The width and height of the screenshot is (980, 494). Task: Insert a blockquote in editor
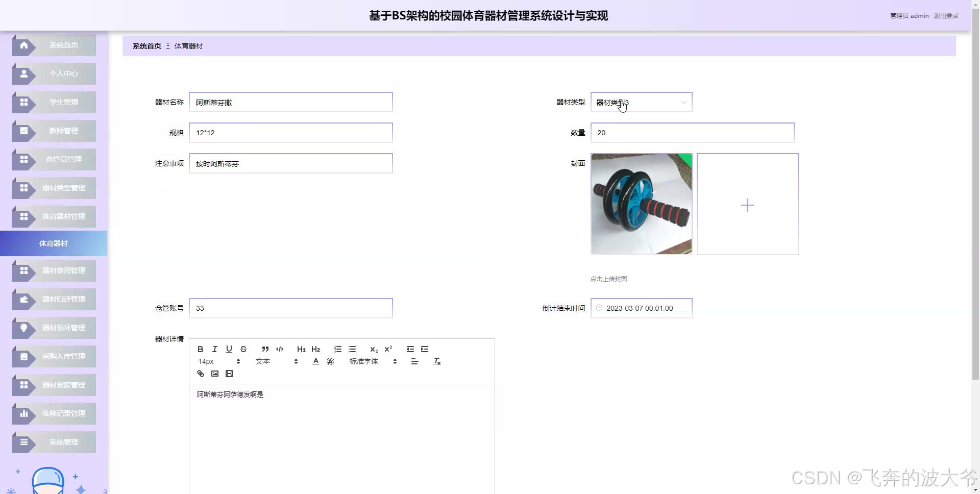coord(265,349)
